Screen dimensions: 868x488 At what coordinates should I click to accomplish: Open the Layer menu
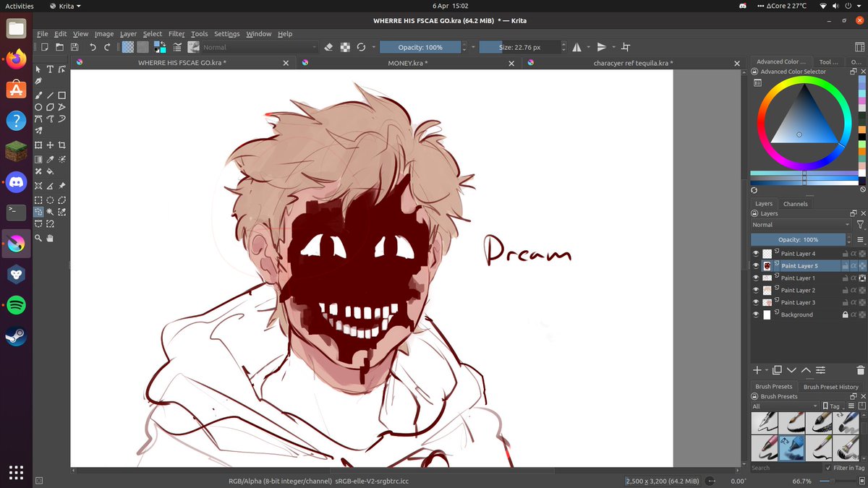(x=128, y=33)
